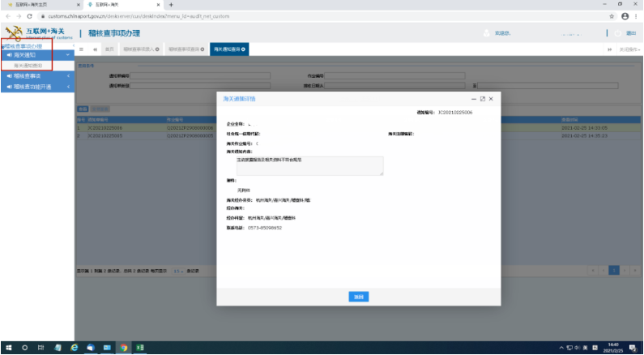644x355 pixels.
Task: Click notice number JC20210225006 in dialog
Action: tap(455, 112)
